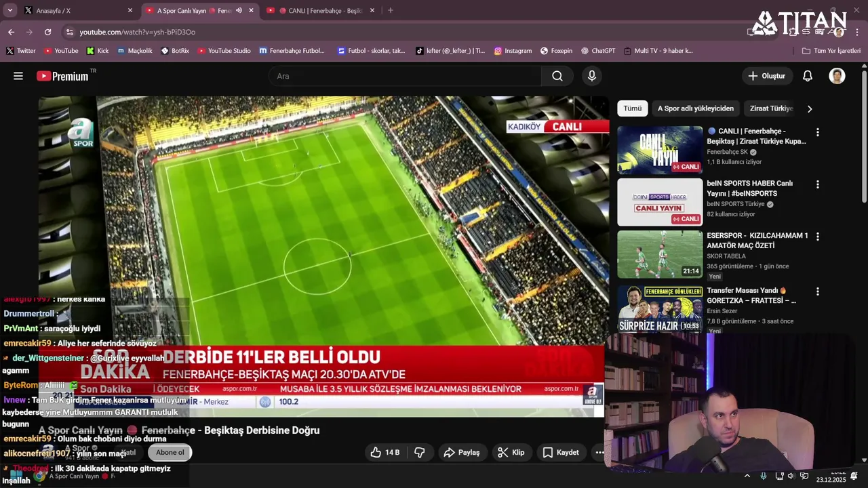Open the YouTube Studio bookmark
Image resolution: width=868 pixels, height=488 pixels.
point(224,51)
